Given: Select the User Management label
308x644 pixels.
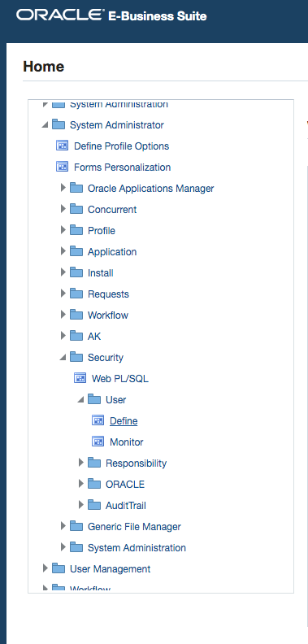Looking at the screenshot, I should coord(110,569).
